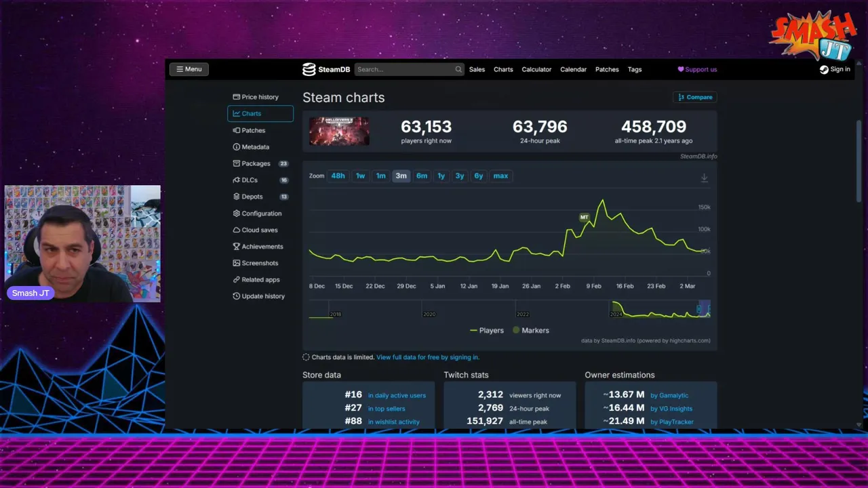Open in wishlist activity link
The width and height of the screenshot is (868, 488).
click(393, 422)
